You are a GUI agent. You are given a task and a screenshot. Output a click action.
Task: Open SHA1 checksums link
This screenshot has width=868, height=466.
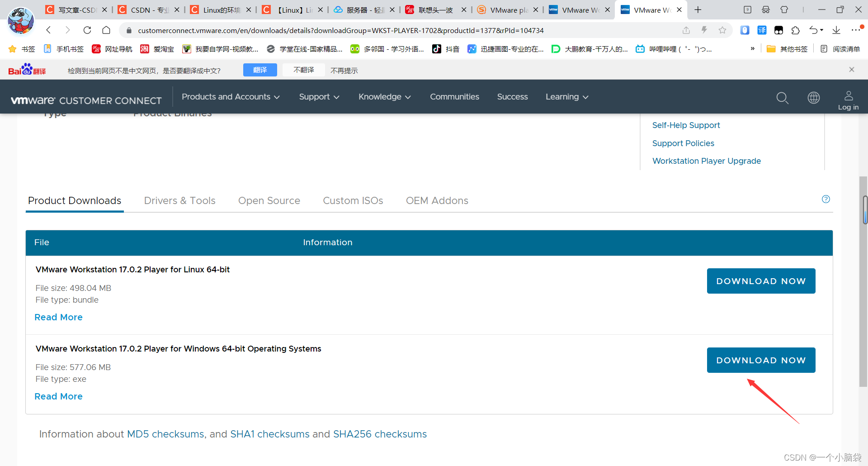pyautogui.click(x=270, y=434)
